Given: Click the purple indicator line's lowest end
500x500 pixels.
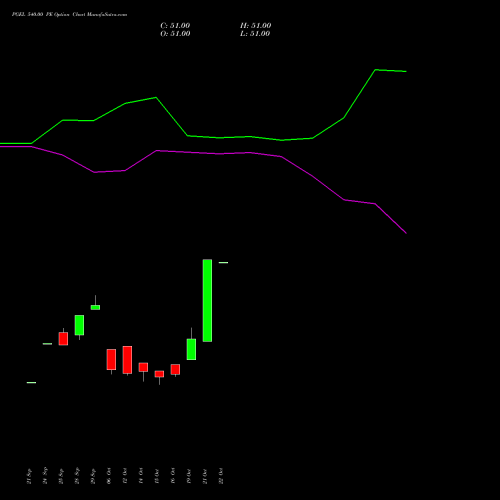Looking at the screenshot, I should tap(405, 232).
